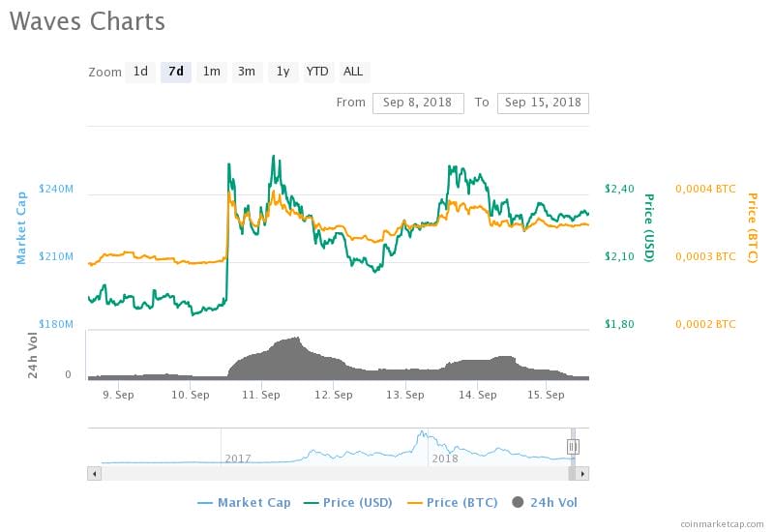Click the 2017 label in the navigator
The width and height of the screenshot is (774, 532).
(238, 458)
